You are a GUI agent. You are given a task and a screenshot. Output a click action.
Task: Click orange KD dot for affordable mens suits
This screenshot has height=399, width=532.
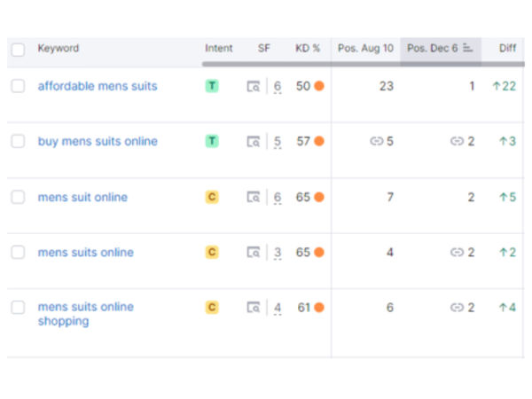[x=319, y=87]
